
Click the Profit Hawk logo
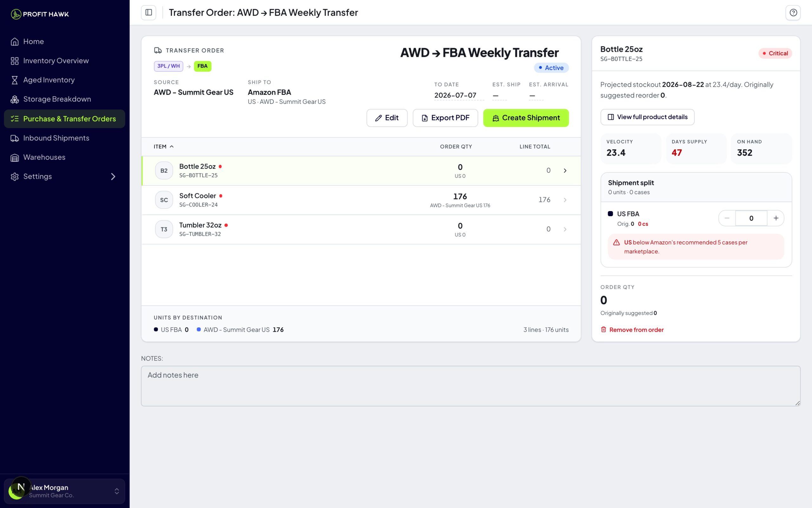(40, 14)
